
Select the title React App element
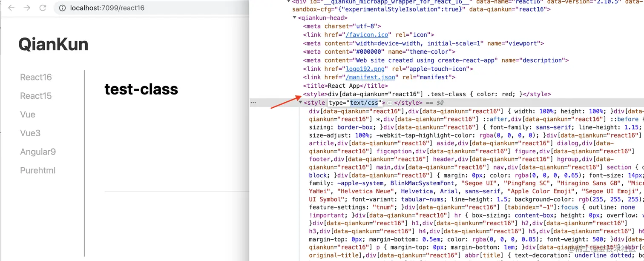(345, 86)
